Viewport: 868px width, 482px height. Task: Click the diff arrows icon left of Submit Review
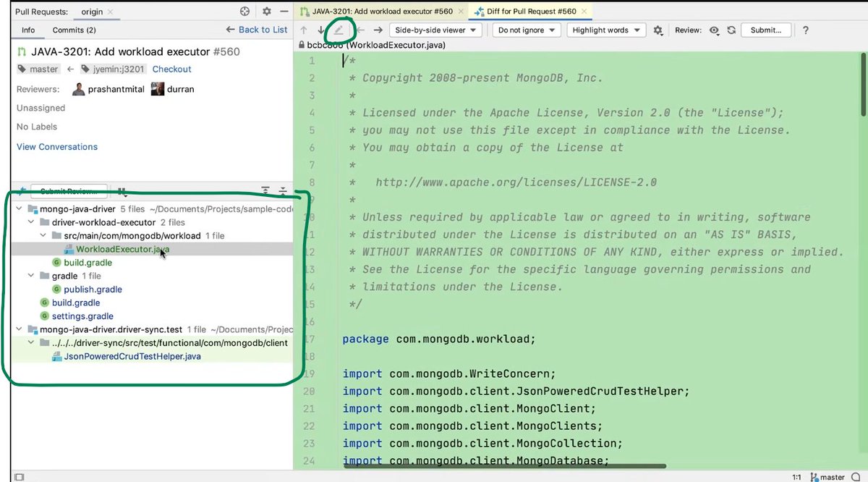point(22,191)
